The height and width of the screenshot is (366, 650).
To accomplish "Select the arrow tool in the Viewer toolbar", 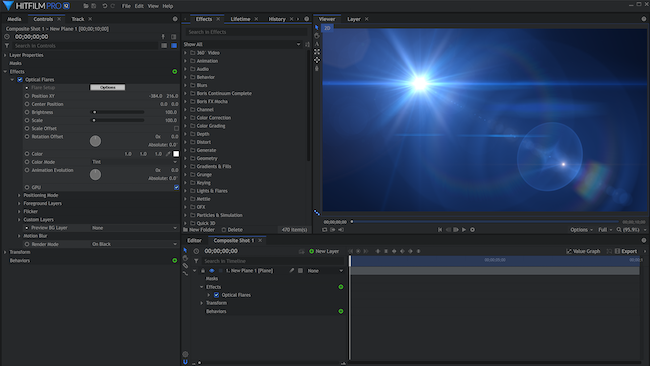I will point(317,28).
